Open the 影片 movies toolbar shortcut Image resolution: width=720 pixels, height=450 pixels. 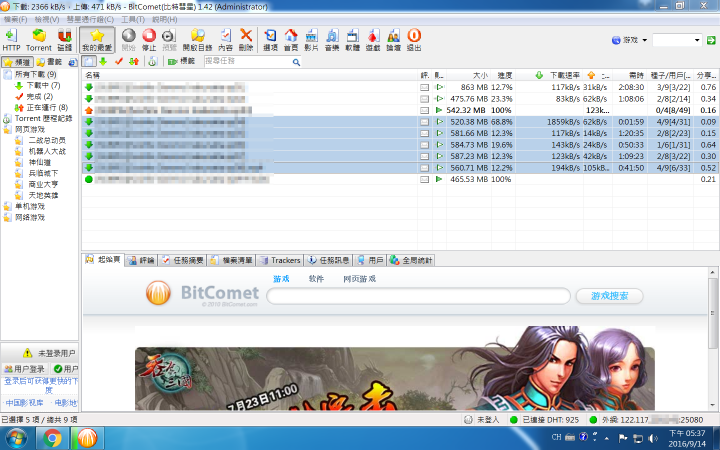pos(311,40)
